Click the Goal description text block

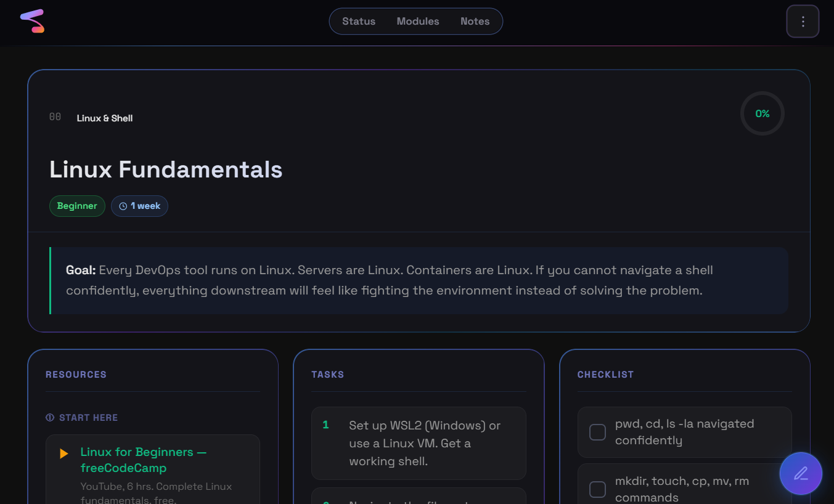coord(419,281)
